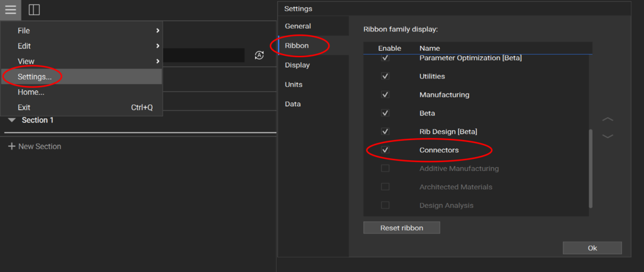The height and width of the screenshot is (272, 644).
Task: Select the Utilities row name
Action: [432, 76]
